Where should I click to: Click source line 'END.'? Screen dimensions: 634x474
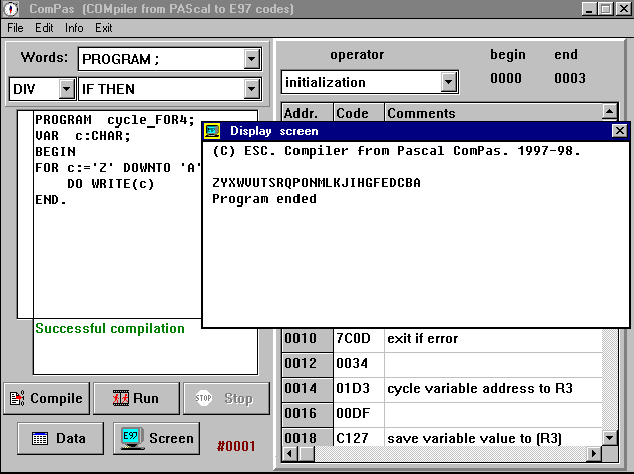(51, 200)
